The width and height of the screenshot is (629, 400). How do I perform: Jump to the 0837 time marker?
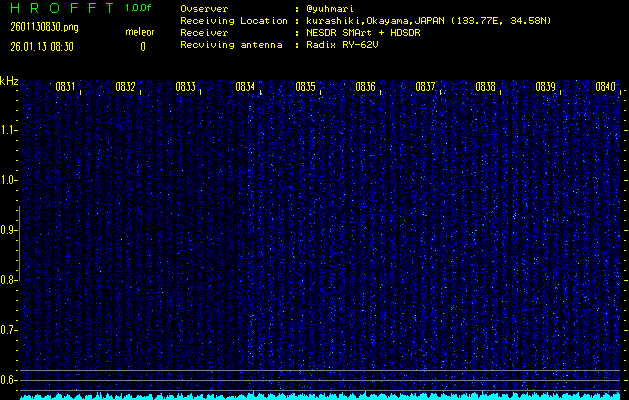click(x=425, y=87)
